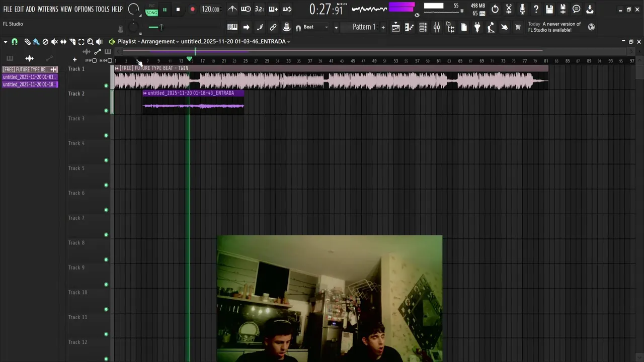Screen dimensions: 644x362
Task: Select the zoom magnifier tool in Playlist
Action: tap(90, 42)
